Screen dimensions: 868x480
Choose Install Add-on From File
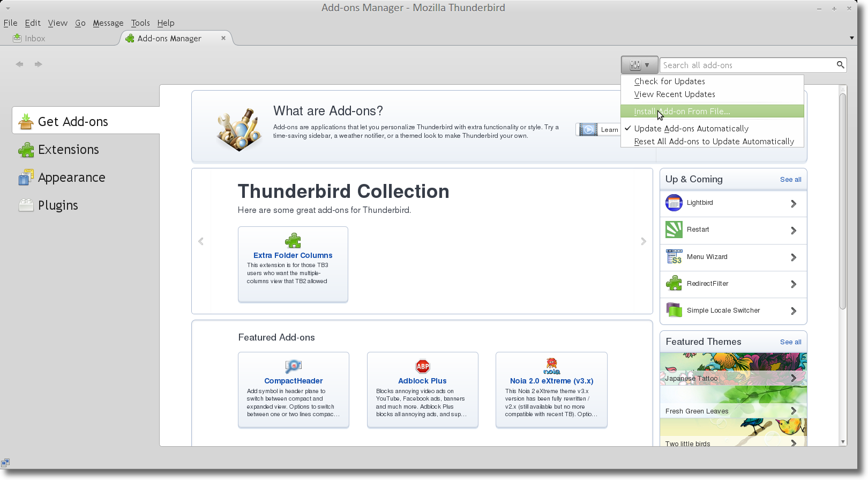(x=712, y=112)
